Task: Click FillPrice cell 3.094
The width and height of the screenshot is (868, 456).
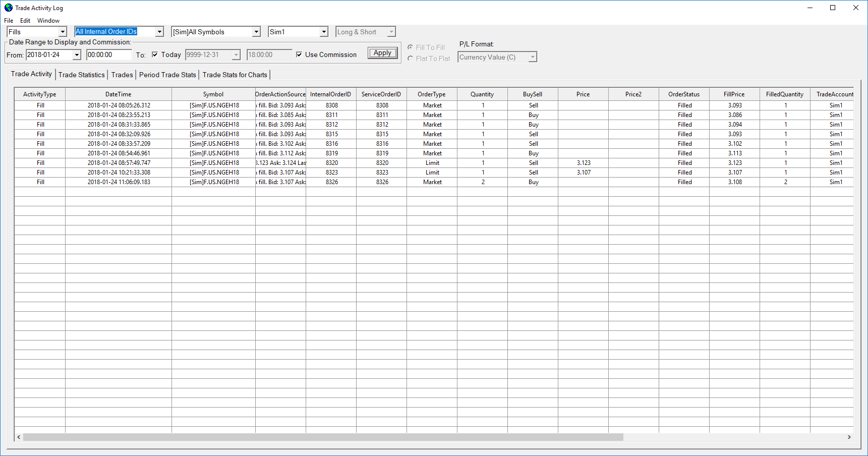Action: click(735, 125)
